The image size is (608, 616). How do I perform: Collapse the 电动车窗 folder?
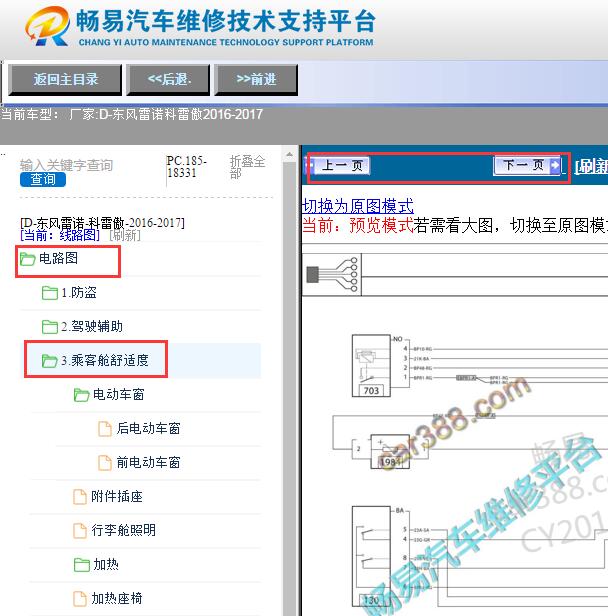[x=119, y=394]
